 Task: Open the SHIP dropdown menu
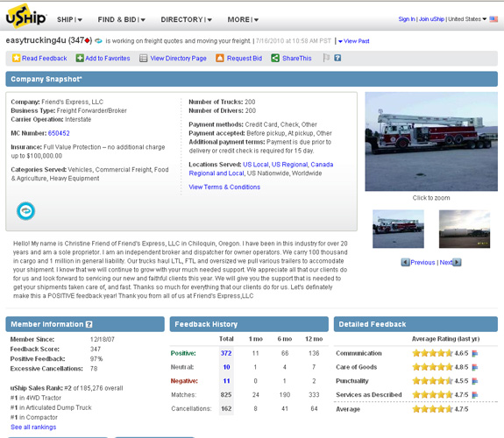pos(69,19)
